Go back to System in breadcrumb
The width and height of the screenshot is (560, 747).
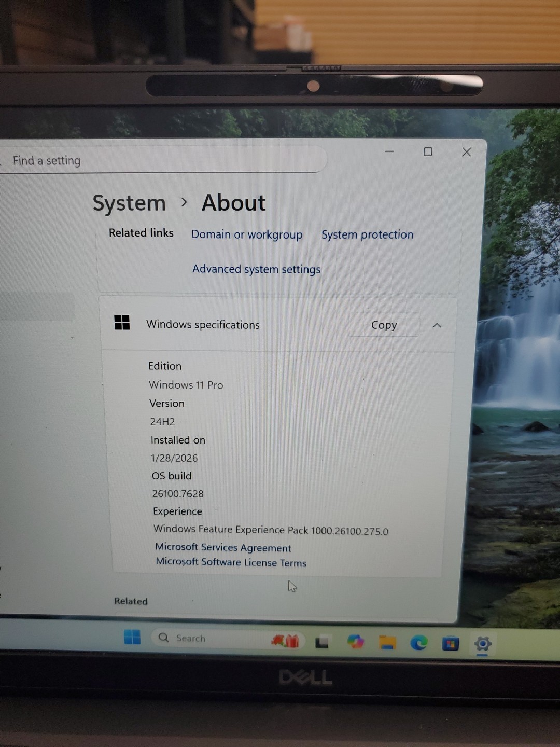pos(129,203)
